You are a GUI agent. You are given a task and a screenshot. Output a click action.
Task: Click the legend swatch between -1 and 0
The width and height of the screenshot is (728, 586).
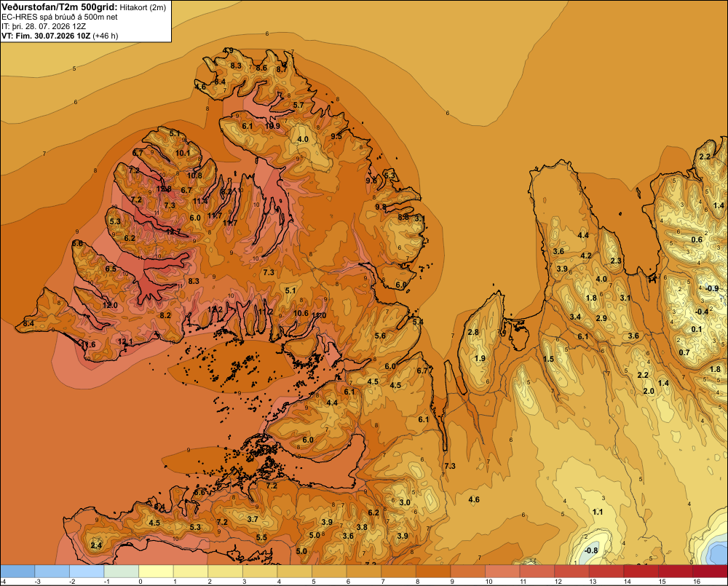pos(121,571)
